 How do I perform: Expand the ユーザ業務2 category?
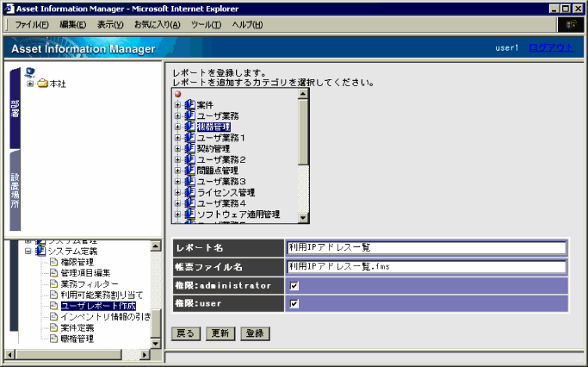pyautogui.click(x=177, y=159)
